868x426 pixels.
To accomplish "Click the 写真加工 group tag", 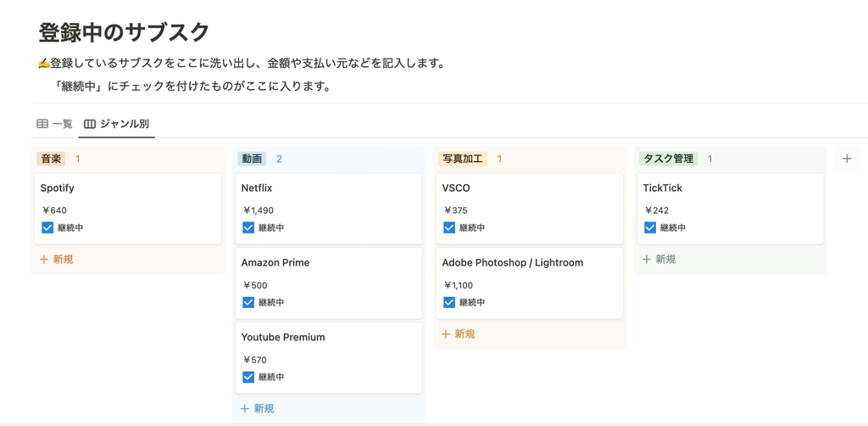I will coord(463,159).
